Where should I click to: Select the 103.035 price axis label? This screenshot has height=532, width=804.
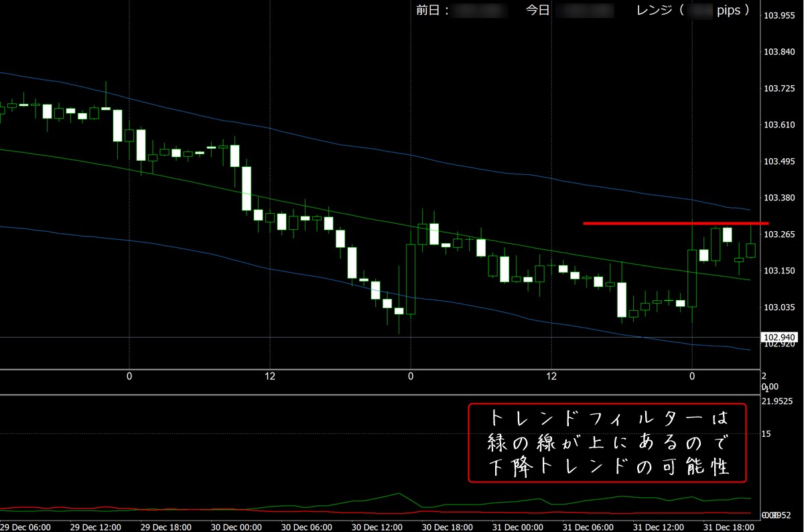pos(779,308)
